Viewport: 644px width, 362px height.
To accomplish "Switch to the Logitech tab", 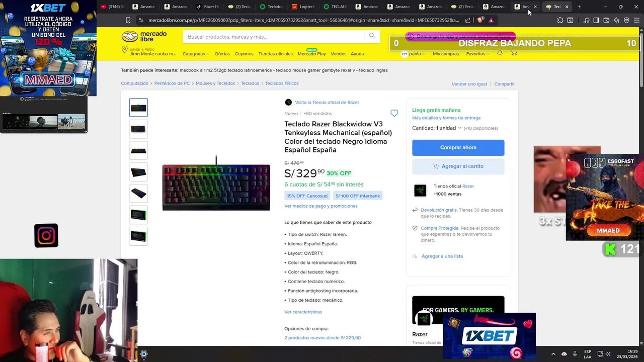I will tap(303, 7).
